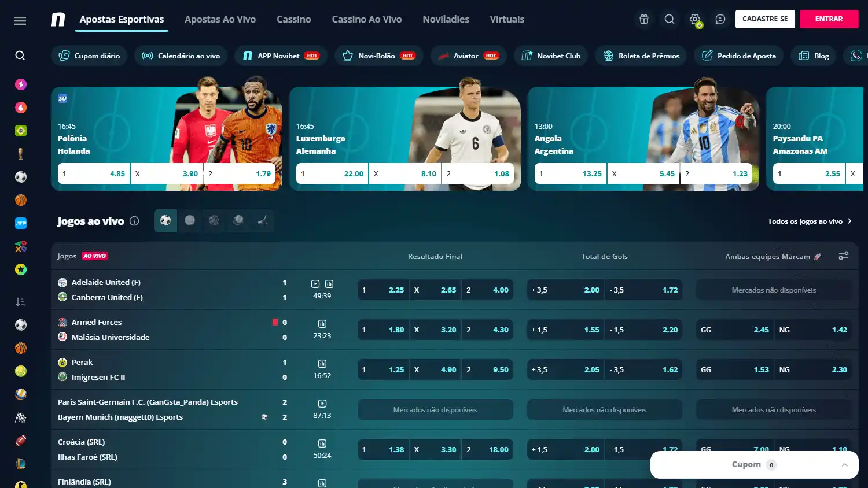Open stats icon for Perak match
This screenshot has width=868, height=488.
tap(322, 364)
